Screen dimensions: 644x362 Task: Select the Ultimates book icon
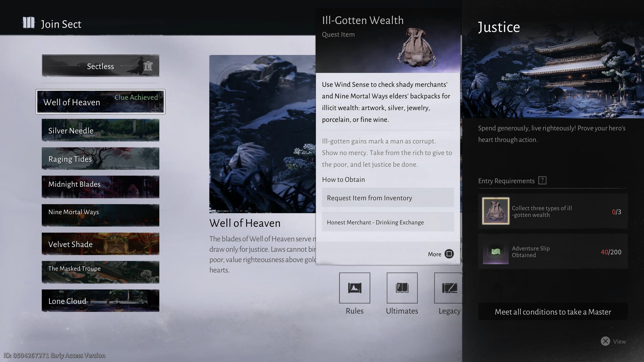point(402,288)
